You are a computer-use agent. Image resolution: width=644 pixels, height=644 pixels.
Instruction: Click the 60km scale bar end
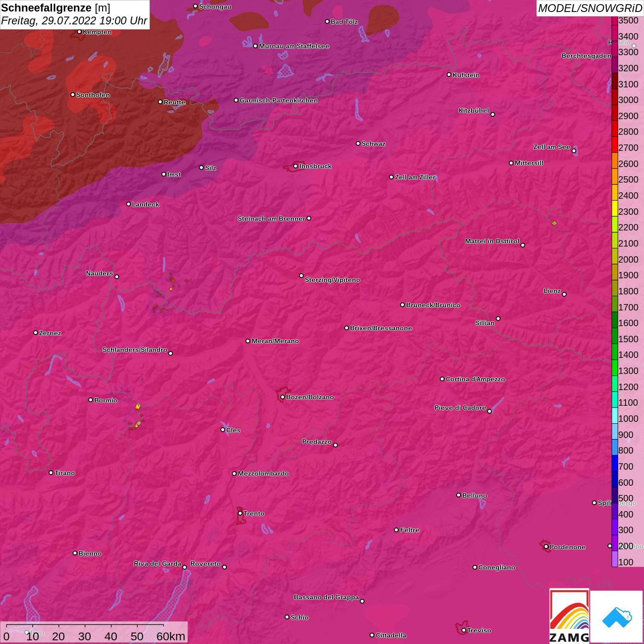(x=164, y=626)
